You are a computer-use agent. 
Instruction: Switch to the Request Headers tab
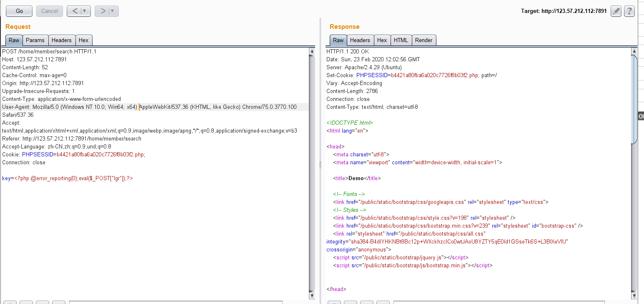click(x=62, y=40)
